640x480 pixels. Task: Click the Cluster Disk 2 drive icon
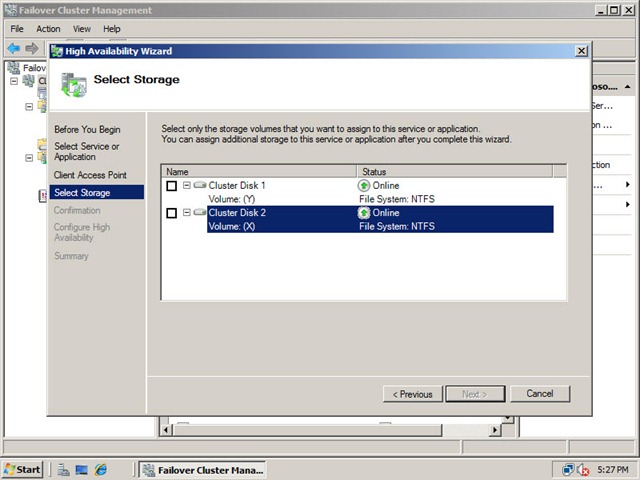pyautogui.click(x=200, y=212)
